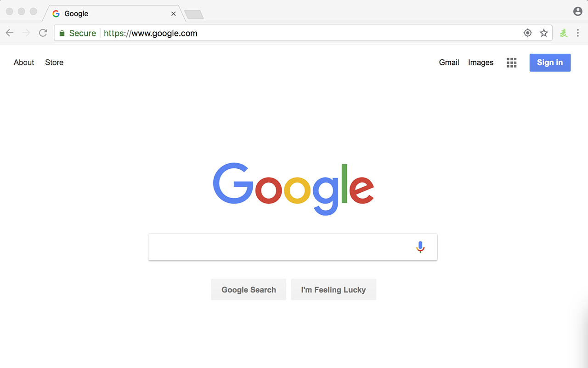This screenshot has width=588, height=368.
Task: Reload the page with refresh icon
Action: click(43, 33)
